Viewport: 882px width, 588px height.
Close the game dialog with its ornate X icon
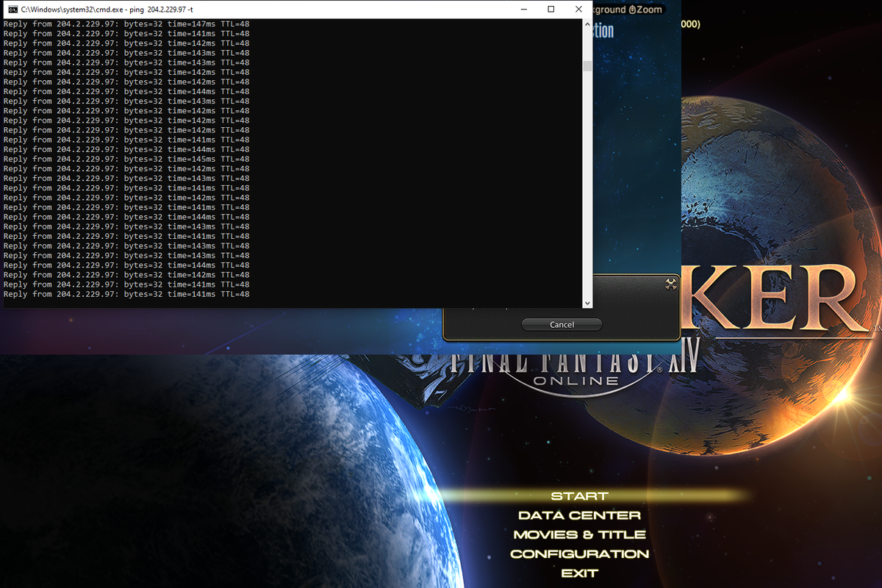pos(670,284)
